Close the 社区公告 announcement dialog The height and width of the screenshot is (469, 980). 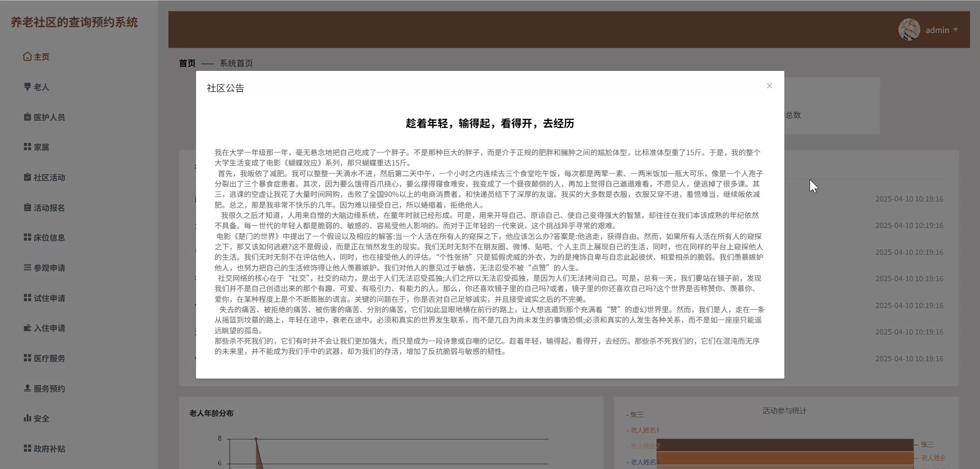(x=769, y=86)
